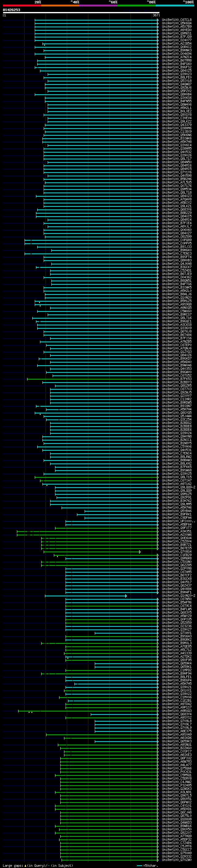Select the UniRef100_B9R7Z1 label
This screenshot has height=868, width=197.
(x=177, y=545)
